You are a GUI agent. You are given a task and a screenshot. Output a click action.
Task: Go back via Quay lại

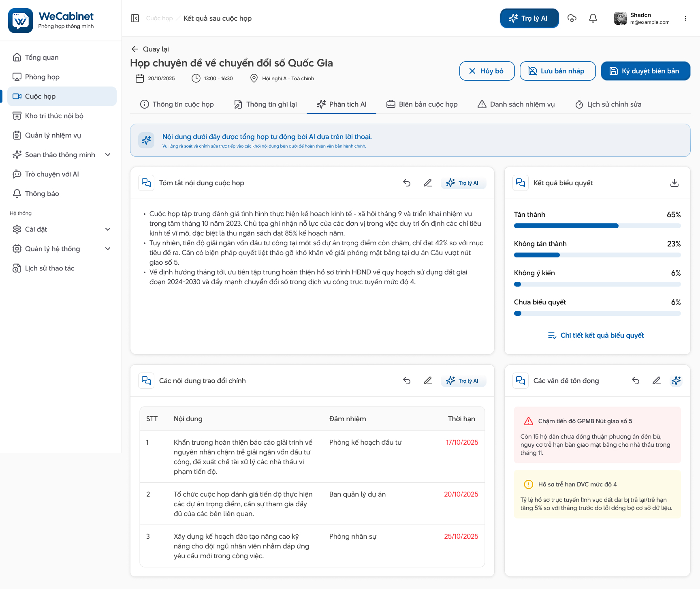click(150, 49)
